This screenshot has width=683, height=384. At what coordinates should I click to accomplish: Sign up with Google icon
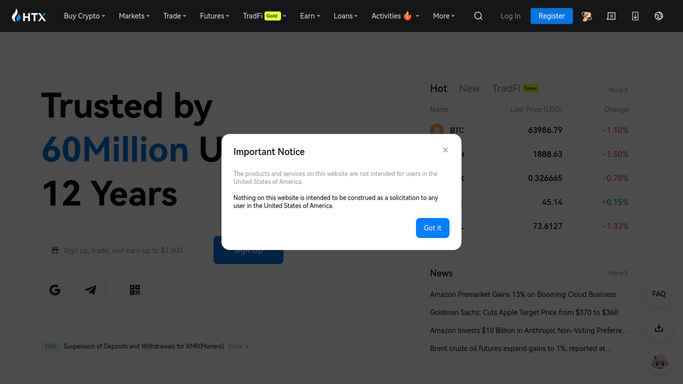coord(55,290)
